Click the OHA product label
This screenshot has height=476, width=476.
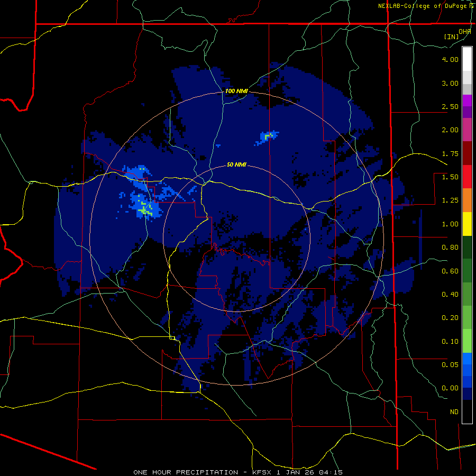465,32
